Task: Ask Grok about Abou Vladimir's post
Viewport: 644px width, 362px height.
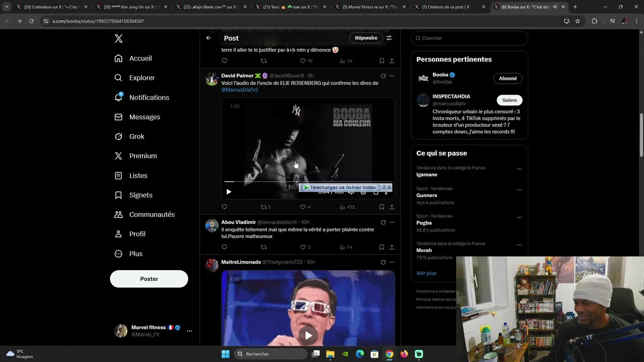Action: [383, 222]
